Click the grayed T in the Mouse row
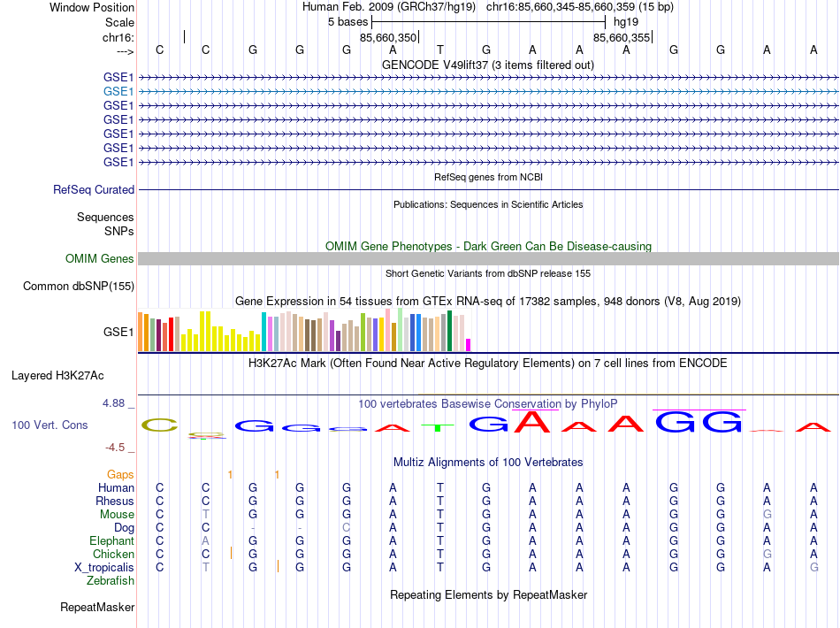 pyautogui.click(x=206, y=515)
